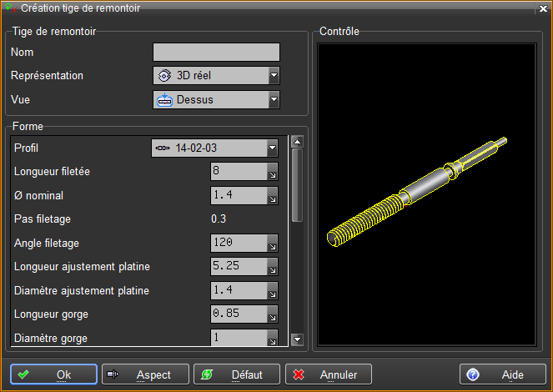Image resolution: width=553 pixels, height=392 pixels.
Task: Click the 14-02-03 profile shape icon
Action: 163,148
